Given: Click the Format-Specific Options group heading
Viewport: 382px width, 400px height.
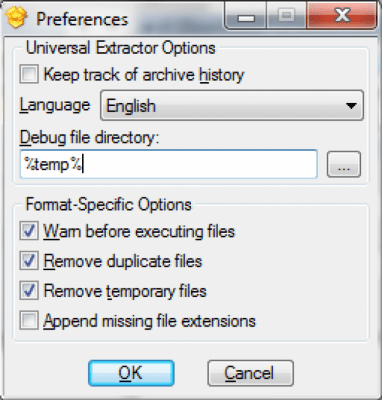Looking at the screenshot, I should [109, 205].
